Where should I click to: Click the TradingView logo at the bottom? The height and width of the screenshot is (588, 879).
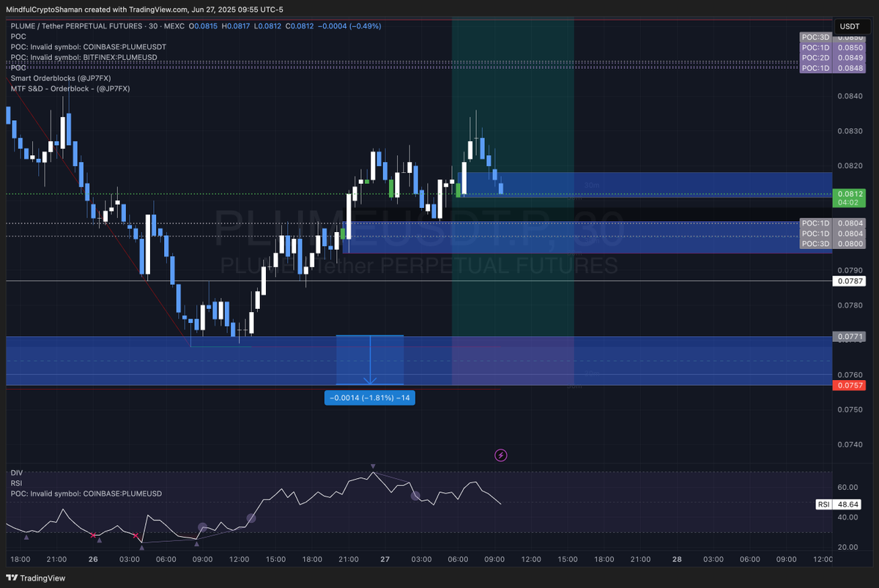[36, 578]
